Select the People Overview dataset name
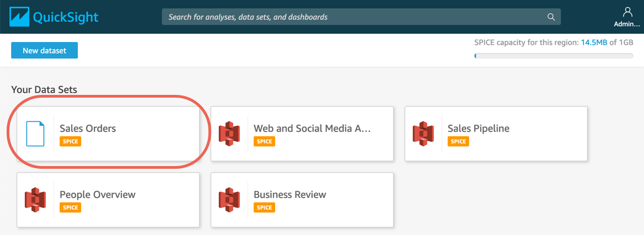Screen dimensions: 644x235 97,195
